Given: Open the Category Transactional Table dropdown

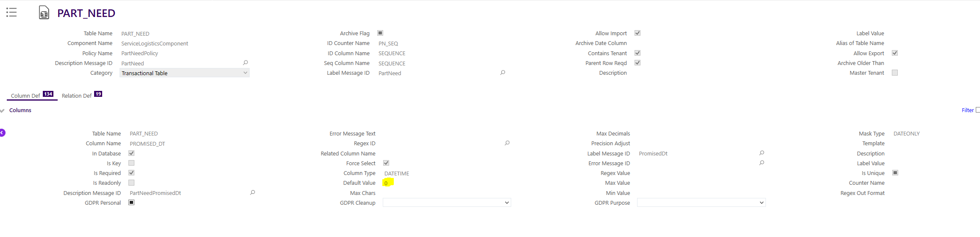Looking at the screenshot, I should pos(184,73).
